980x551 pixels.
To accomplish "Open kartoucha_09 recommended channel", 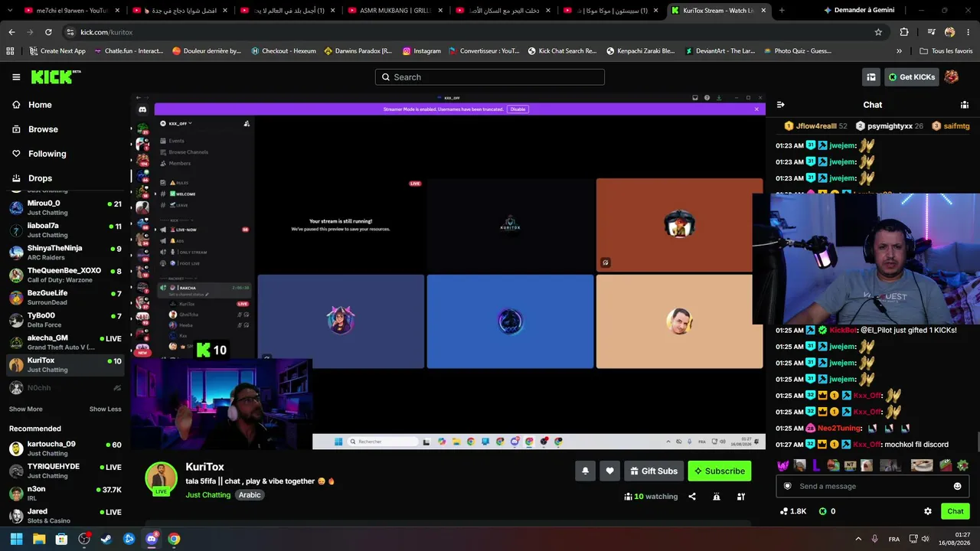I will (x=65, y=448).
